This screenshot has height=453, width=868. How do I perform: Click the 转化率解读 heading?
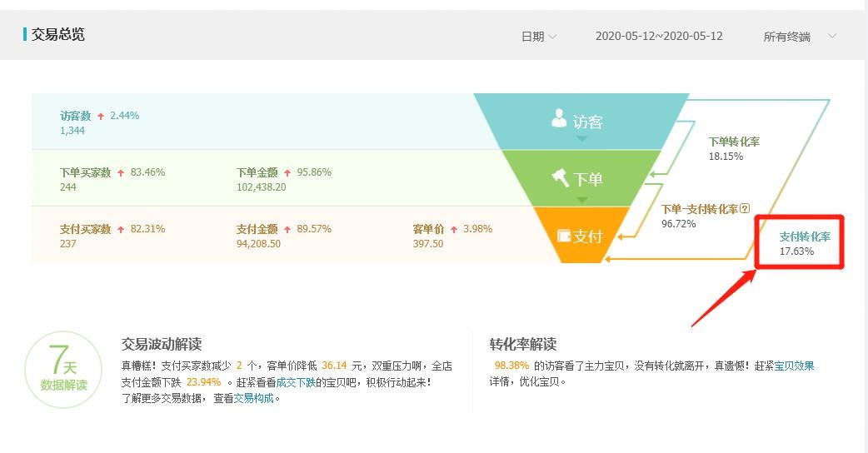(523, 344)
